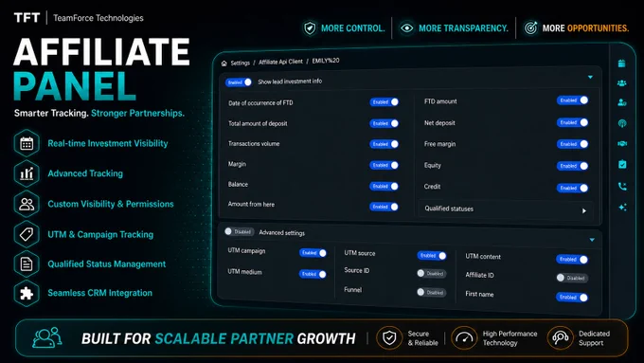Toggle the Transactions volume switch
This screenshot has width=644, height=363.
coord(384,144)
